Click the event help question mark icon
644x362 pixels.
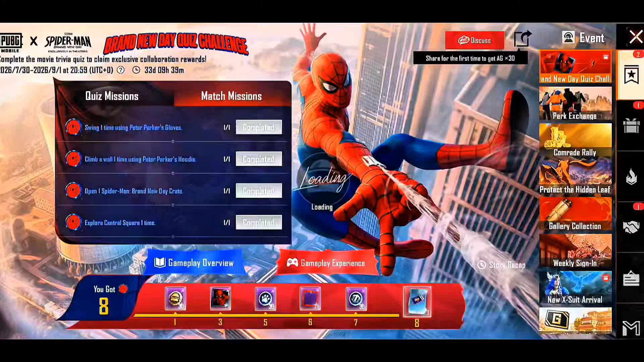tap(121, 70)
